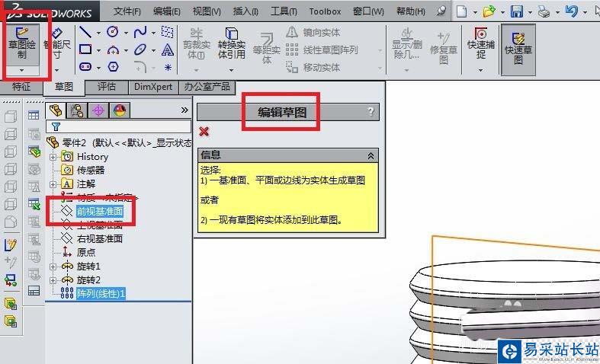600x364 pixels.
Task: Select 右视基准面 in the feature tree
Action: tap(99, 239)
